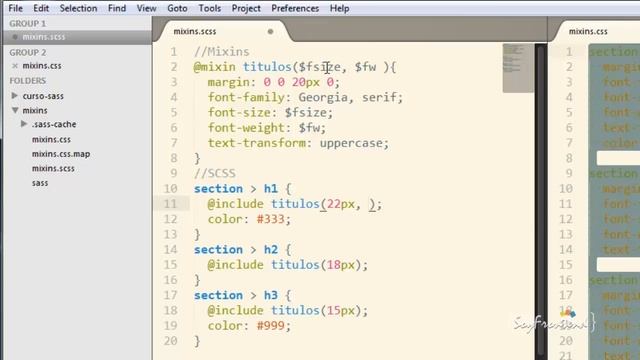Screen dimensions: 640x360
Task: Click the //Mixins comment line
Action: click(x=222, y=52)
